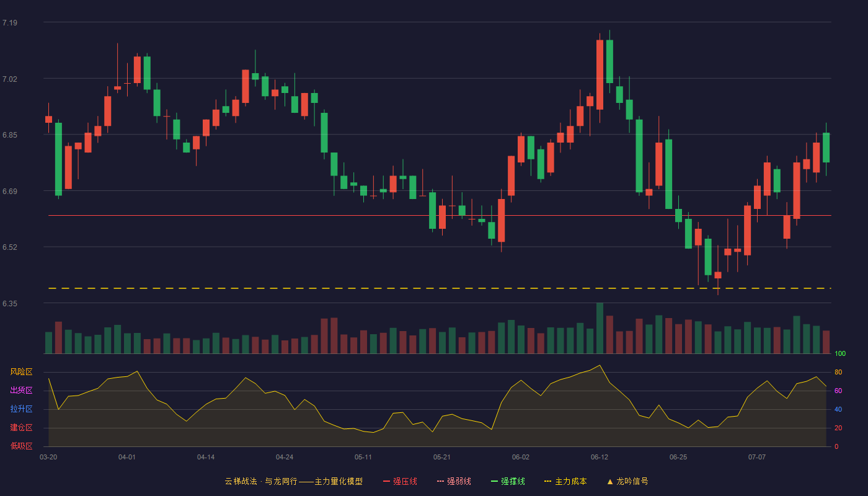Image resolution: width=868 pixels, height=496 pixels.
Task: Click the 7.02 price axis label
Action: click(10, 79)
